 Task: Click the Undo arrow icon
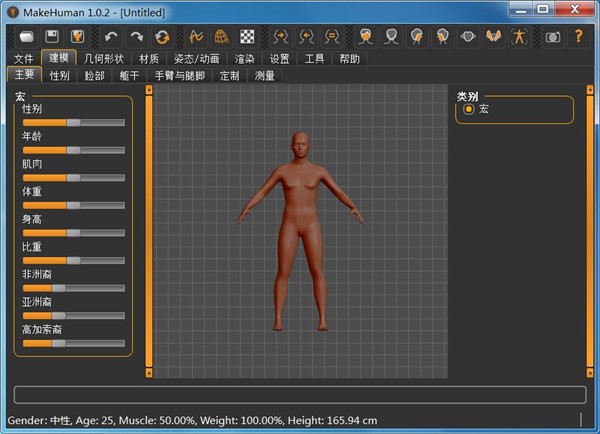click(x=111, y=37)
